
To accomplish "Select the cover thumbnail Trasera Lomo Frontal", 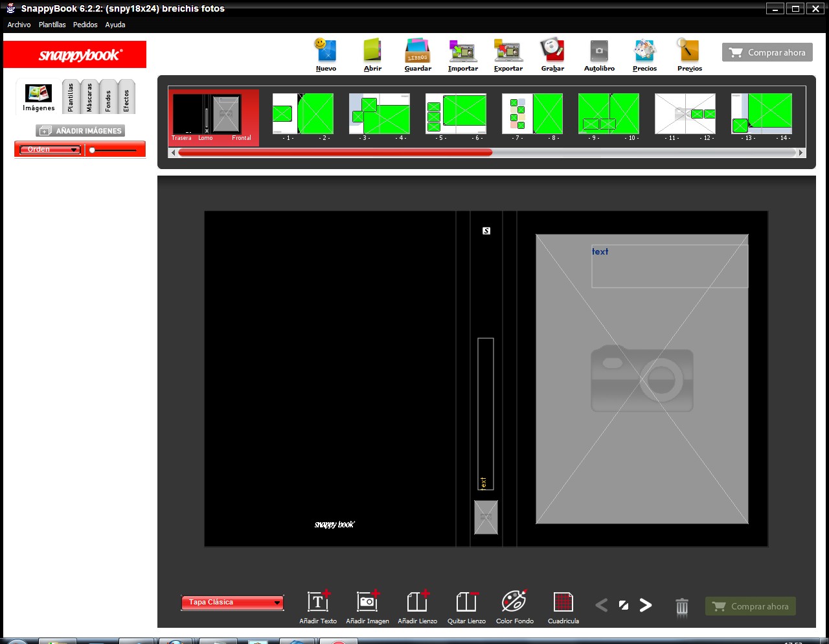I will coord(214,117).
